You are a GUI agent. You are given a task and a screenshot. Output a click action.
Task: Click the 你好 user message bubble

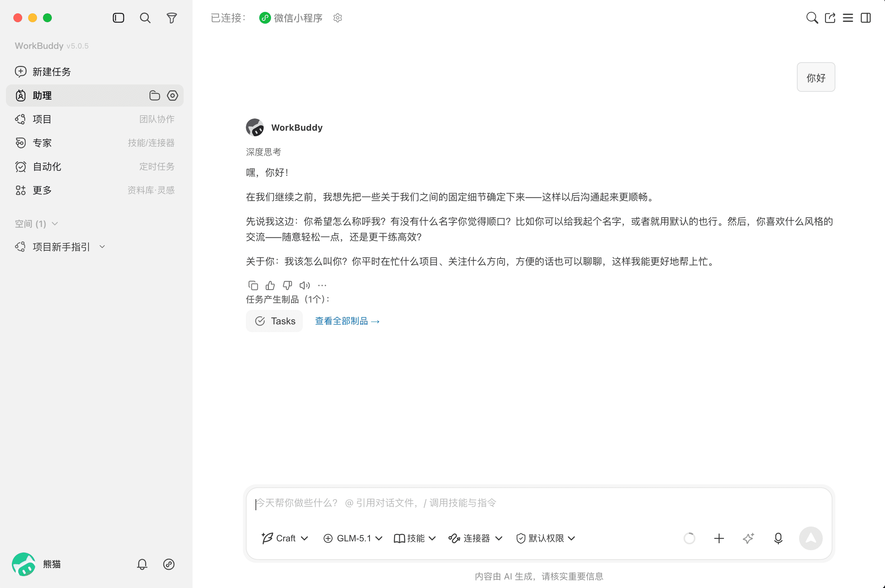point(816,77)
